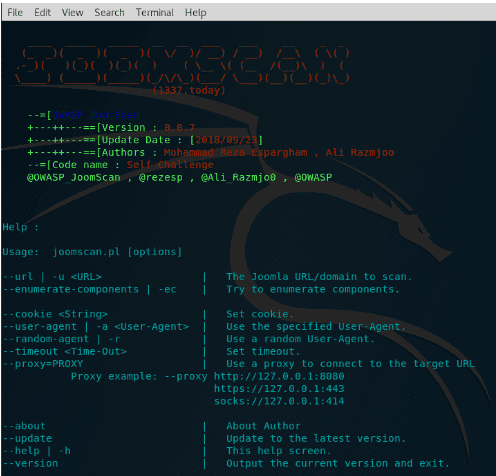Open the Help menu
This screenshot has width=496, height=476.
196,13
